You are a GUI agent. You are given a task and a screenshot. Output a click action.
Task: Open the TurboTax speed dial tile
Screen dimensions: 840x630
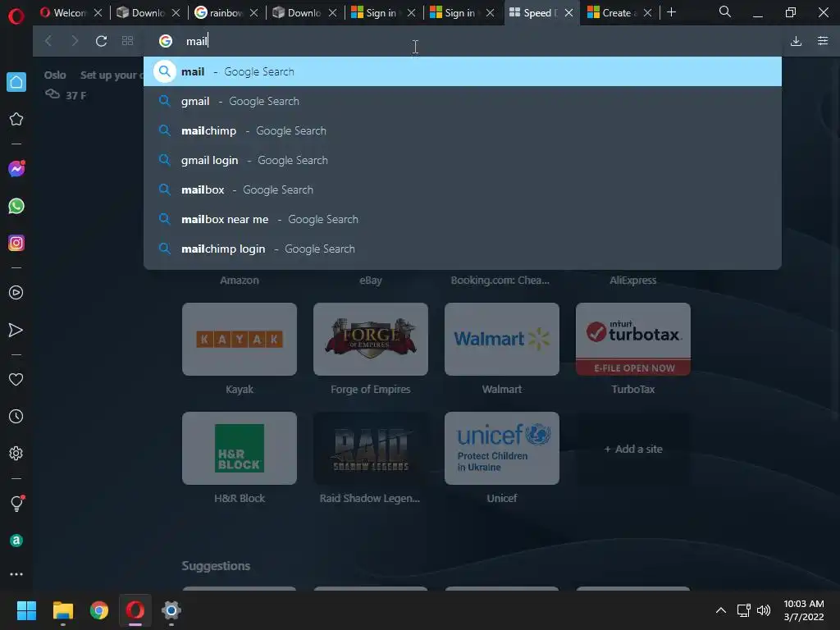click(633, 339)
